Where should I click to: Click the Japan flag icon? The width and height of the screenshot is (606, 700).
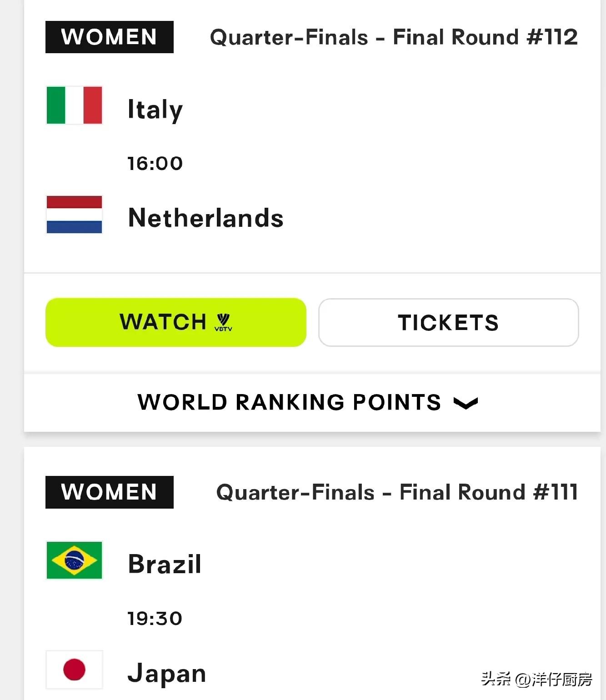click(x=74, y=670)
